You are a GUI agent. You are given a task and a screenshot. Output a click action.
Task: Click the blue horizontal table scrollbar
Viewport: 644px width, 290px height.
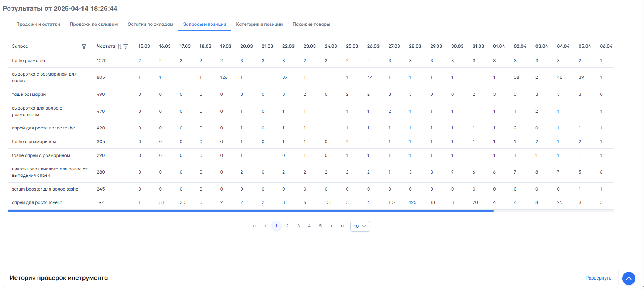pos(250,210)
